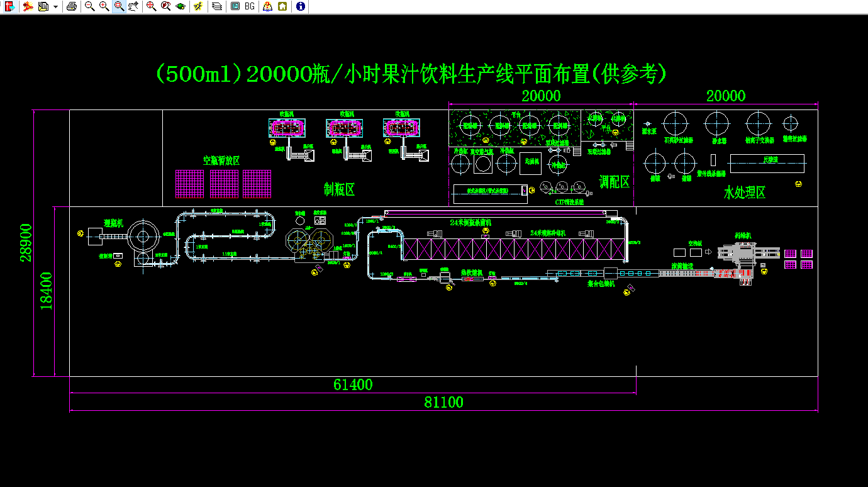Click the Zoom Previous icon
Screen dimensions: 868x487
[x=166, y=6]
